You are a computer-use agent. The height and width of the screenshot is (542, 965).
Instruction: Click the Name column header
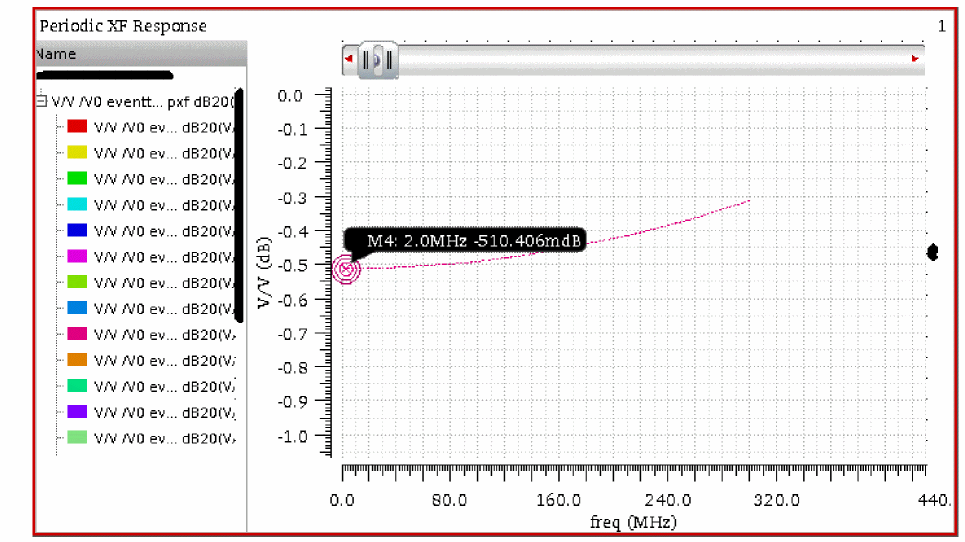141,54
